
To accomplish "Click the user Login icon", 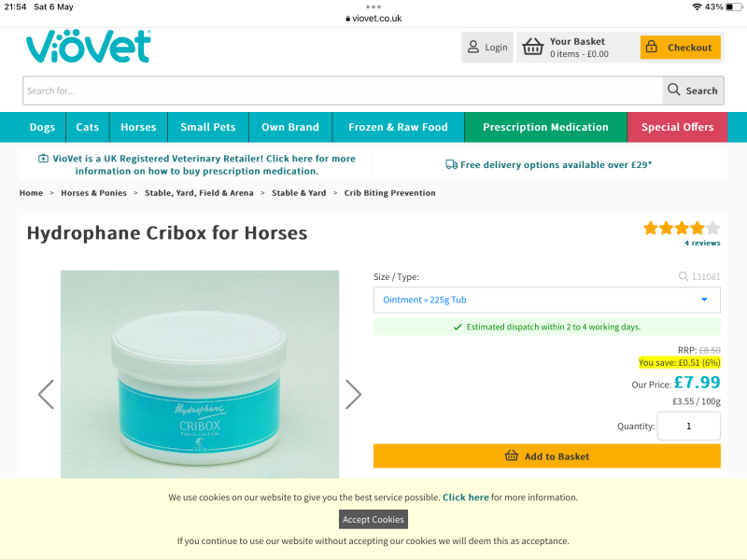I will (x=473, y=48).
